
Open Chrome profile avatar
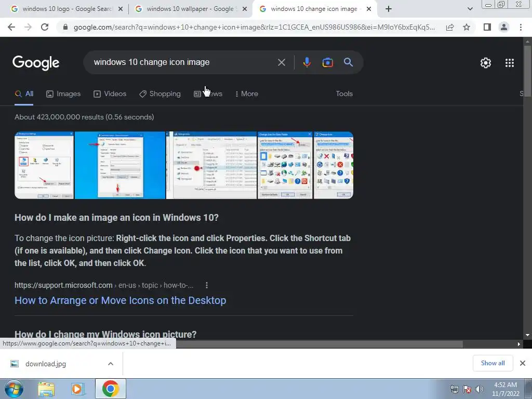click(504, 27)
